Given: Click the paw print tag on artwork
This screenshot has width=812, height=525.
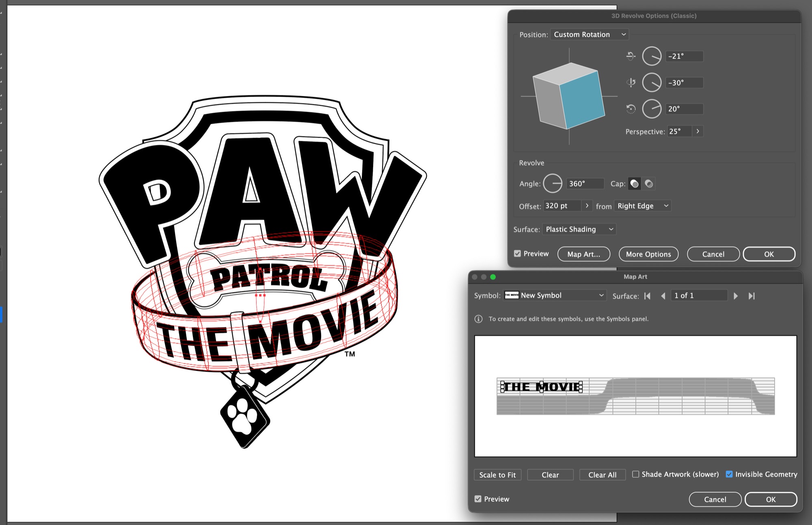Looking at the screenshot, I should tap(244, 417).
